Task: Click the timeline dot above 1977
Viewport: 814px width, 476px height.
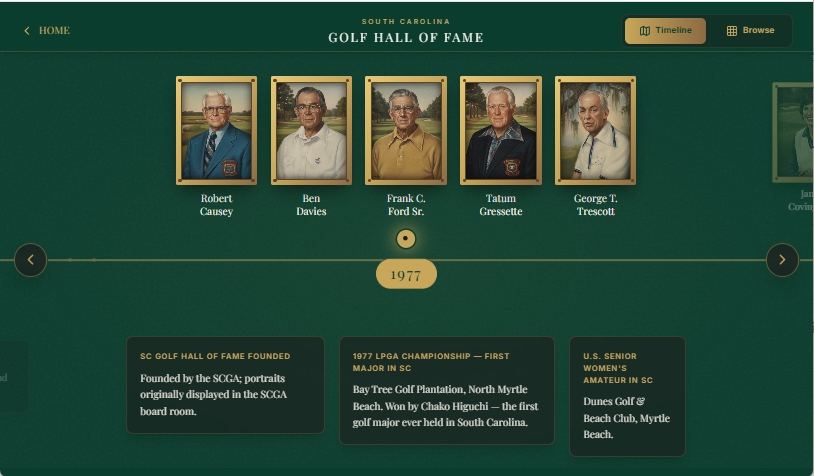Action: tap(406, 239)
